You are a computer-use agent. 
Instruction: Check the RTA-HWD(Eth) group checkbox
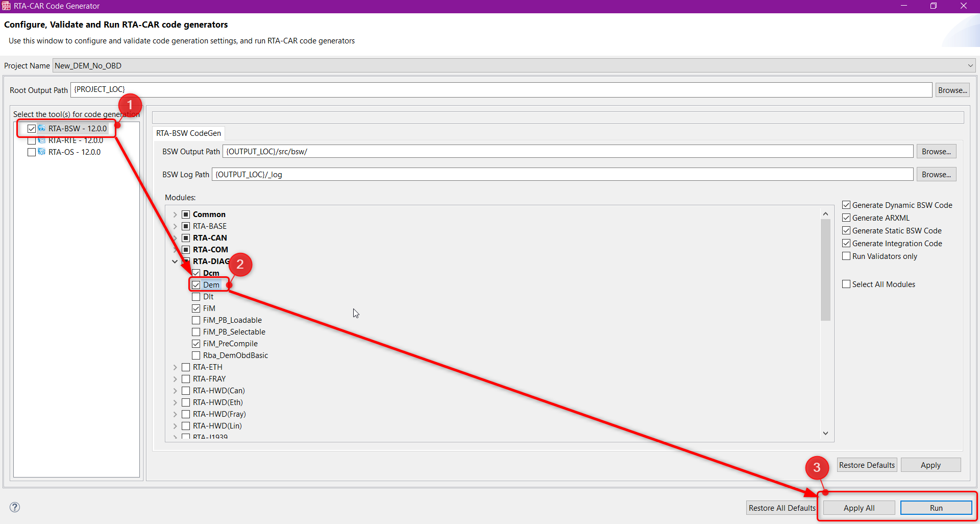tap(186, 402)
